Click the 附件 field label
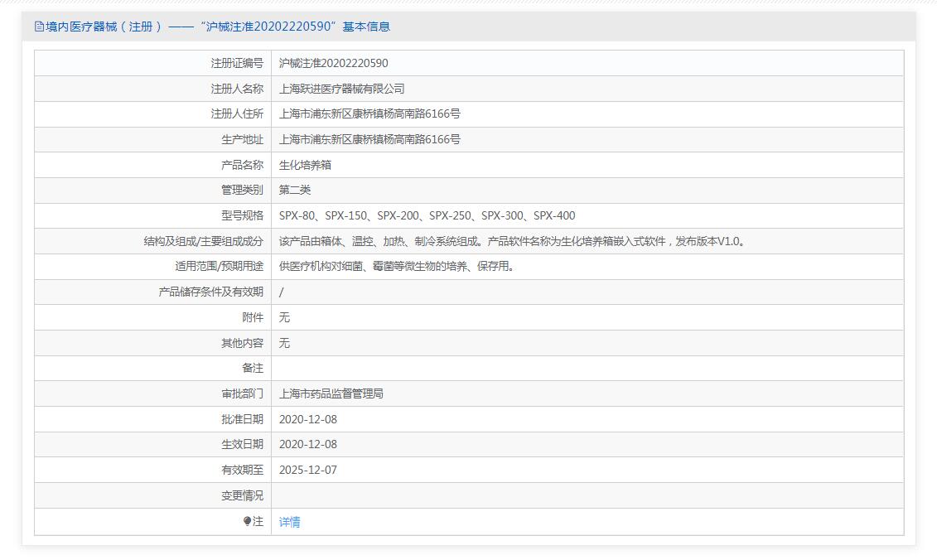Image resolution: width=937 pixels, height=560 pixels. 252,317
